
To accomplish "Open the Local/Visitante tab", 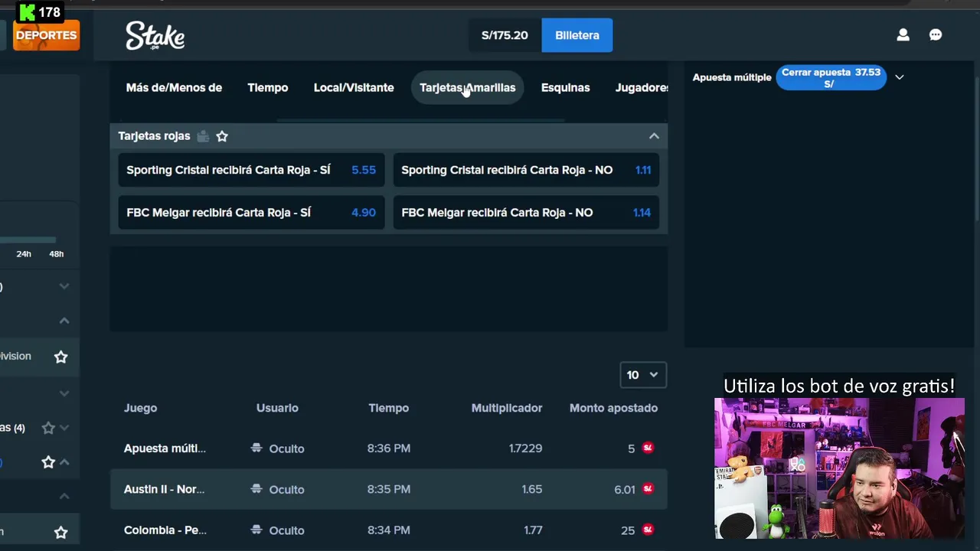I will coord(354,88).
